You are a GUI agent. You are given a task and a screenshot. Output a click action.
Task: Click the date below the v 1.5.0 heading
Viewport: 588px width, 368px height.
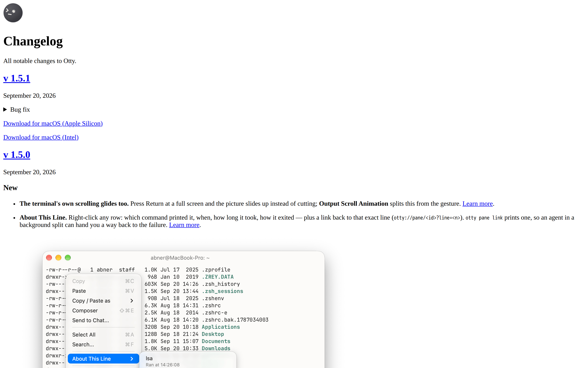click(29, 172)
